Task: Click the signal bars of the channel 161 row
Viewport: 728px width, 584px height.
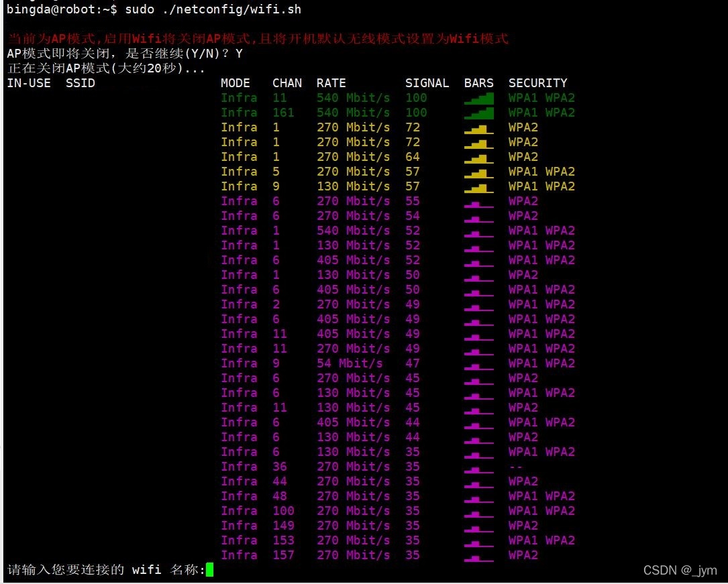Action: [478, 113]
